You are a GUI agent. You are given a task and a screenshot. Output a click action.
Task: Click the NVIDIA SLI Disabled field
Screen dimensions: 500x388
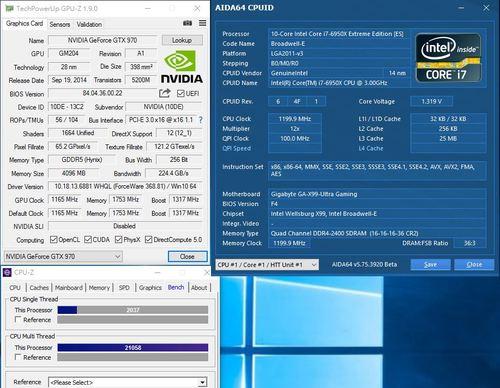(x=125, y=226)
